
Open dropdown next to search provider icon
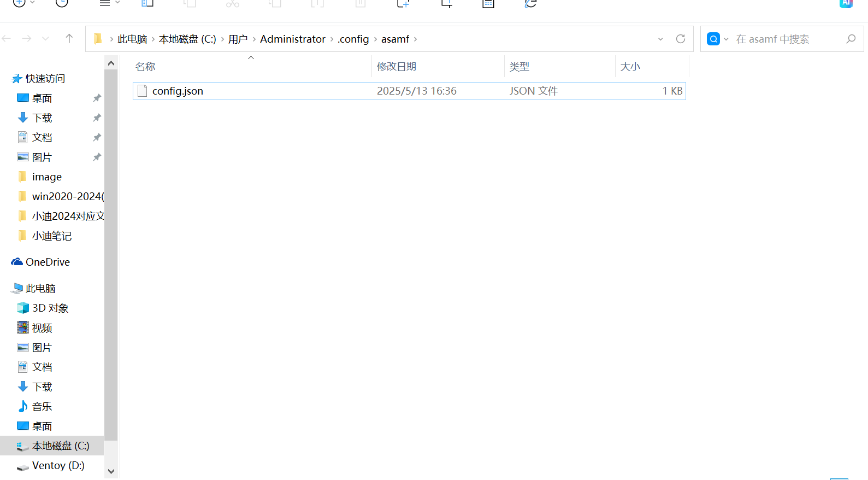point(726,39)
